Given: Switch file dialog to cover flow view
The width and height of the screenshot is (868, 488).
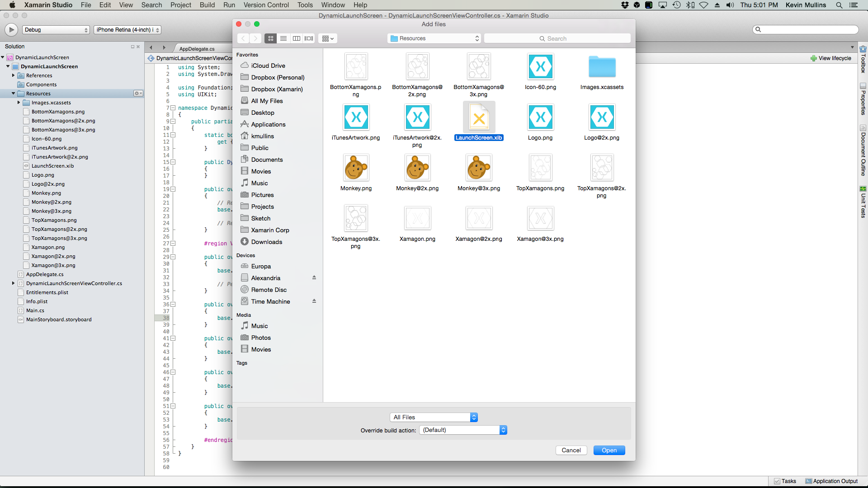Looking at the screenshot, I should click(309, 38).
